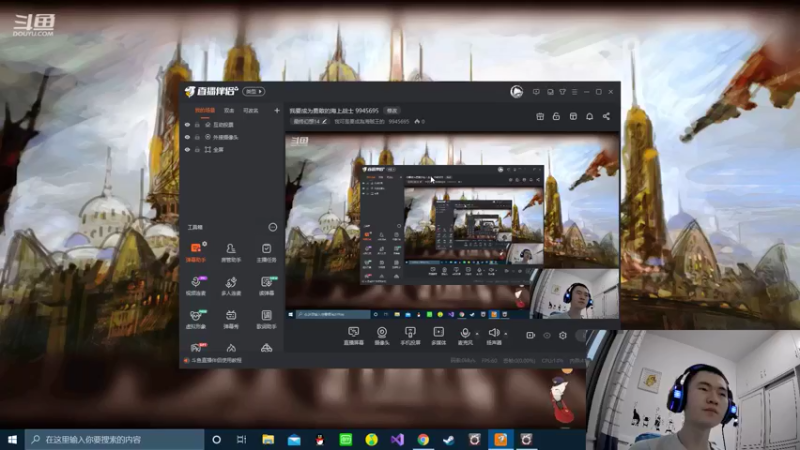Open the 弹幕秀 danmaku show tool
The width and height of the screenshot is (800, 450).
pos(231,319)
